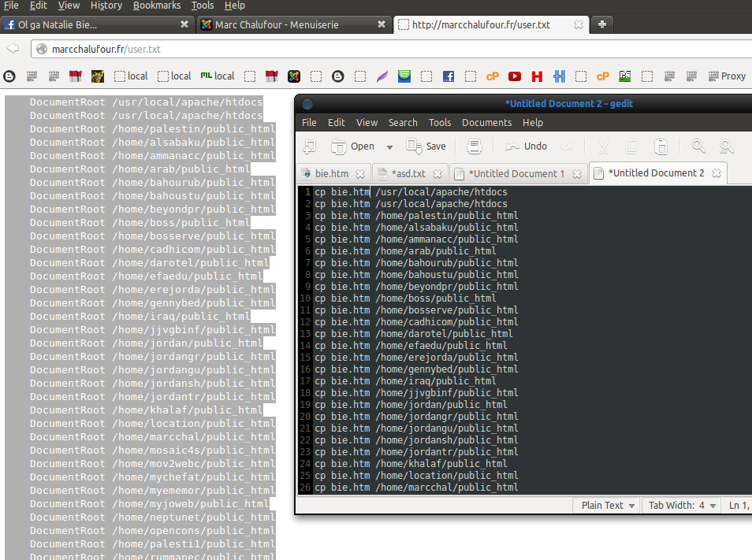Open a new Firefox tab
The image size is (752, 560).
602,24
